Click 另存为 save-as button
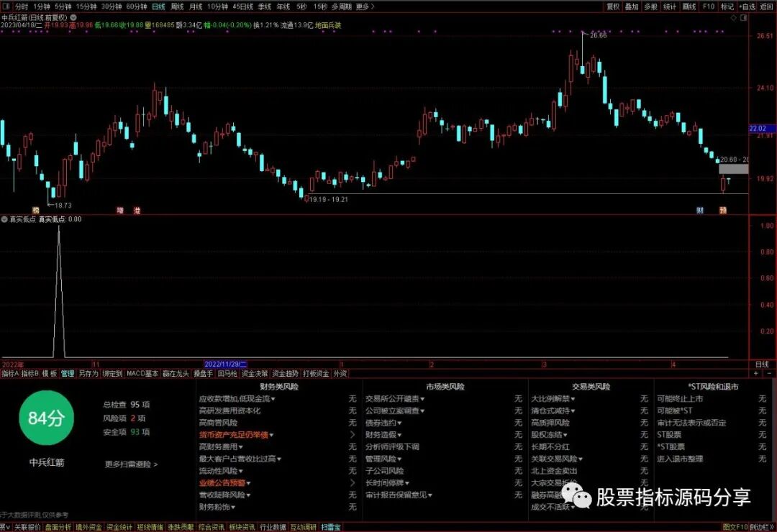This screenshot has width=777, height=532. pyautogui.click(x=88, y=374)
